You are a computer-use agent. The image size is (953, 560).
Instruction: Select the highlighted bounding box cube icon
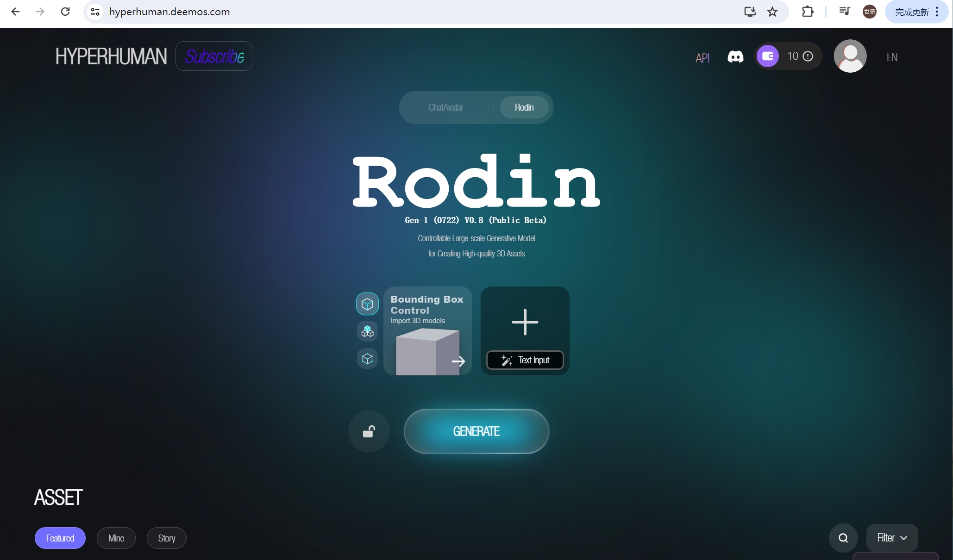pyautogui.click(x=367, y=304)
